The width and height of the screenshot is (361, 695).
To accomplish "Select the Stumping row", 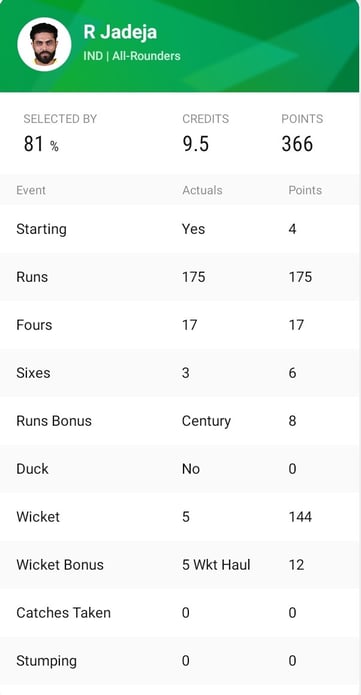I will (x=179, y=660).
